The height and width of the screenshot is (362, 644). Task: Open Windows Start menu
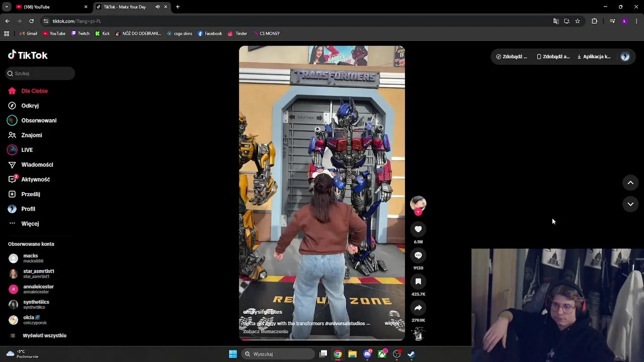click(x=233, y=354)
